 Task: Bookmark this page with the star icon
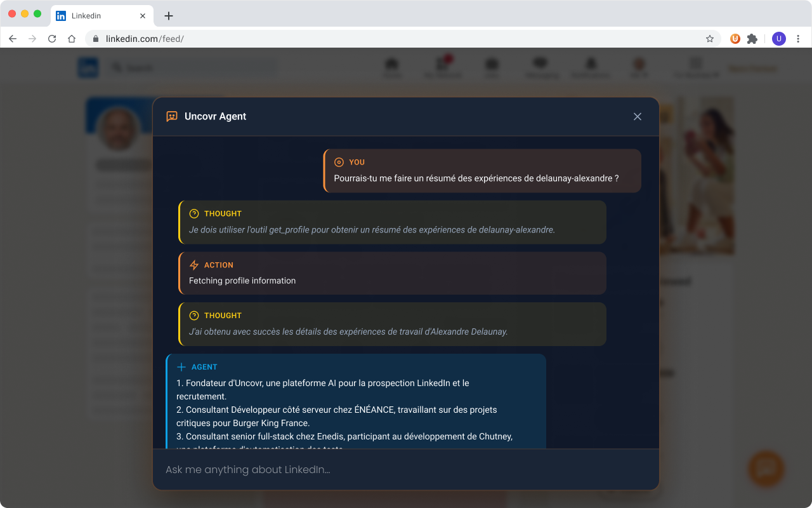pyautogui.click(x=710, y=39)
